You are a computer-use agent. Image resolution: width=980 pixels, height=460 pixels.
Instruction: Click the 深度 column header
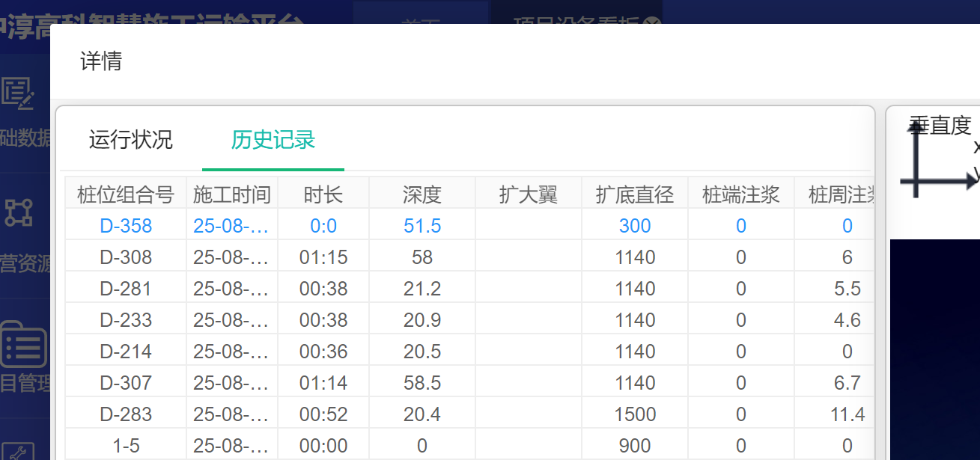pos(421,195)
